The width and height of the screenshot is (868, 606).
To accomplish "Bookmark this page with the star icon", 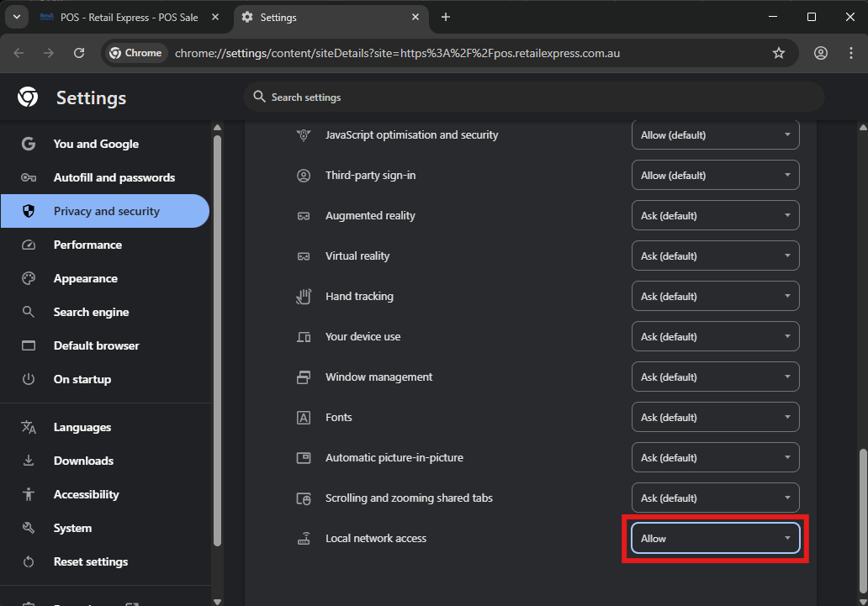I will 779,53.
